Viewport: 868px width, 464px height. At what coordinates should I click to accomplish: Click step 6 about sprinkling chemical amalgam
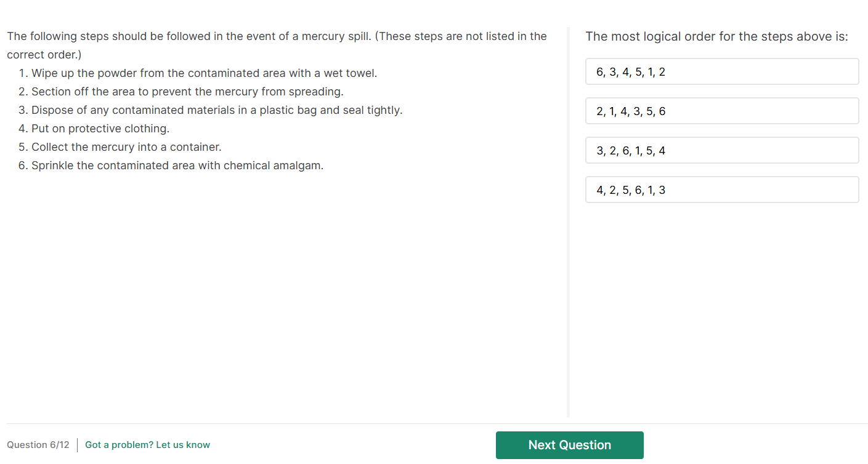pyautogui.click(x=177, y=166)
